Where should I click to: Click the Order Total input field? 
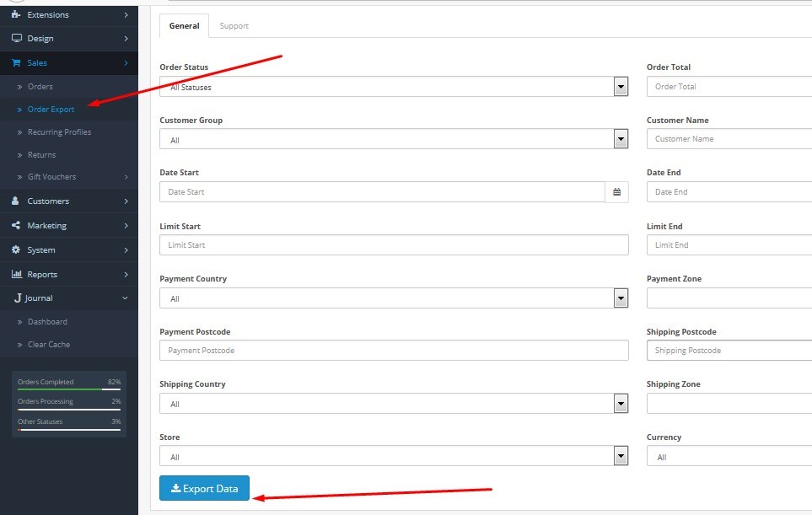(729, 87)
